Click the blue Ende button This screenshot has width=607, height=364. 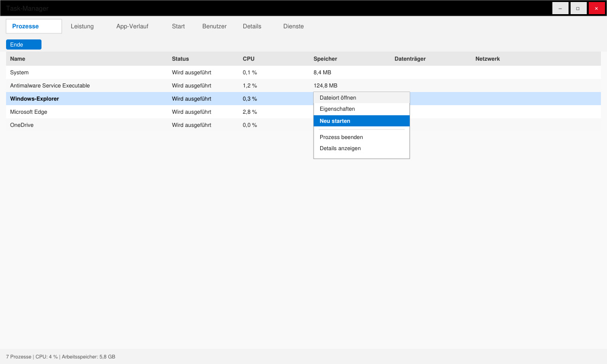pos(24,44)
